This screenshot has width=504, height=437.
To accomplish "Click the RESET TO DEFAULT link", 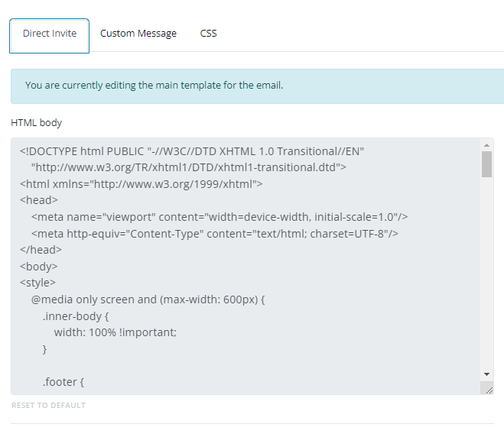I will (x=48, y=405).
